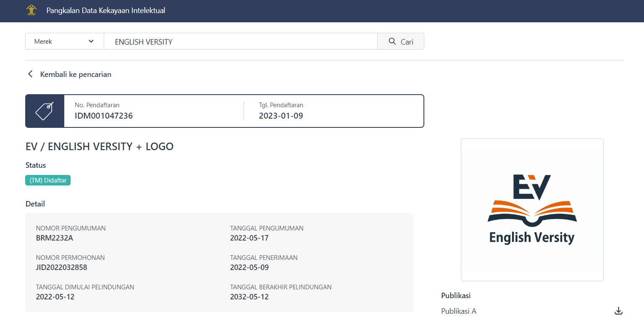
Task: Click the back chevron arrow icon
Action: point(30,74)
